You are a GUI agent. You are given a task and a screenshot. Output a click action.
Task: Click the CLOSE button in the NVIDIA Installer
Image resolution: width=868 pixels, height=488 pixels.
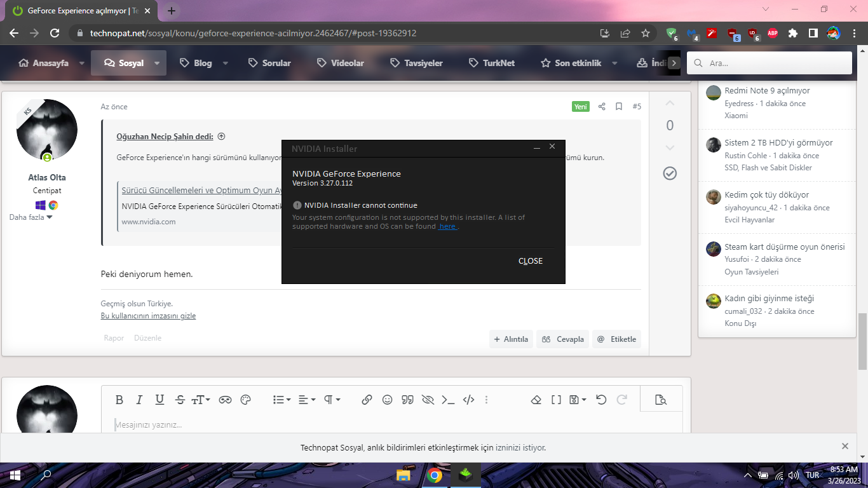531,261
